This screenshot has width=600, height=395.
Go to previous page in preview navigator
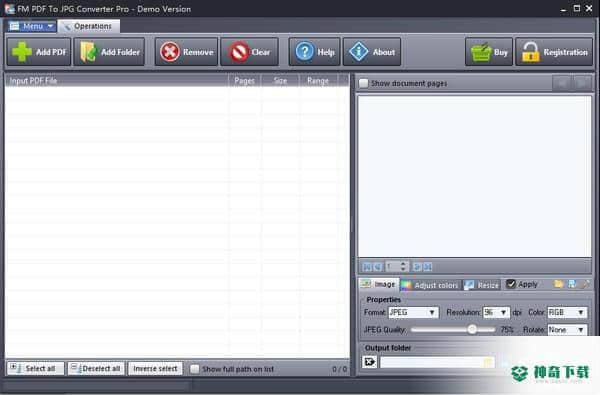point(377,266)
